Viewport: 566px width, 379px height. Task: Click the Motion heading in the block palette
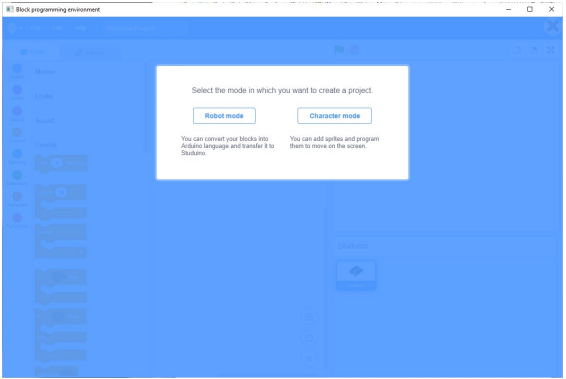click(x=45, y=72)
